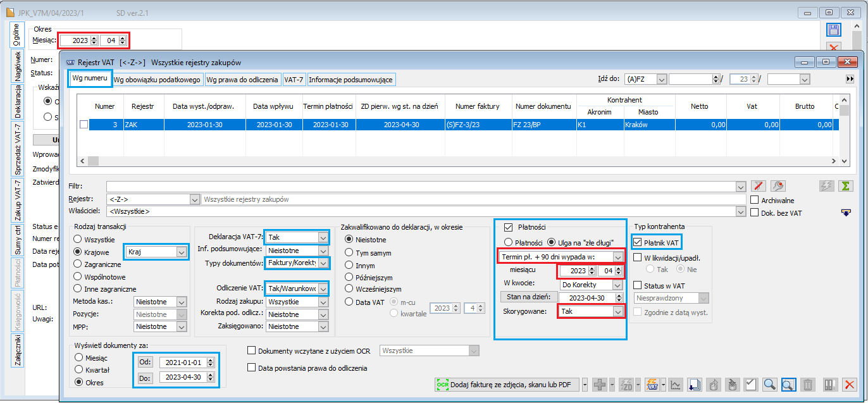Check Data powstania prawa do odliczenia
Screen dimensions: 868x403
tap(251, 368)
